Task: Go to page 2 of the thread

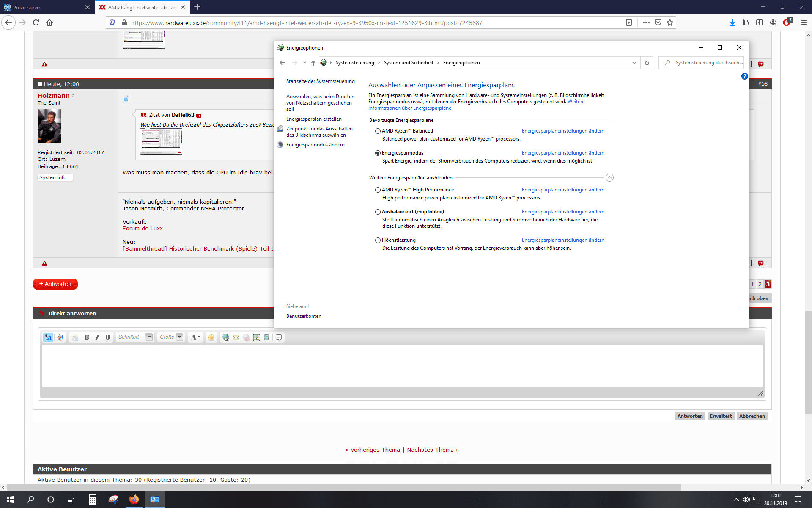Action: pyautogui.click(x=760, y=284)
